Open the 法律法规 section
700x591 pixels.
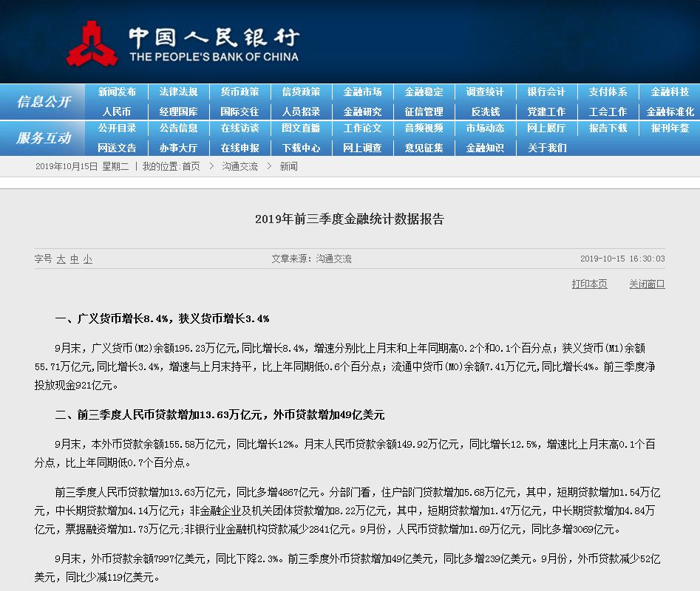coord(178,92)
